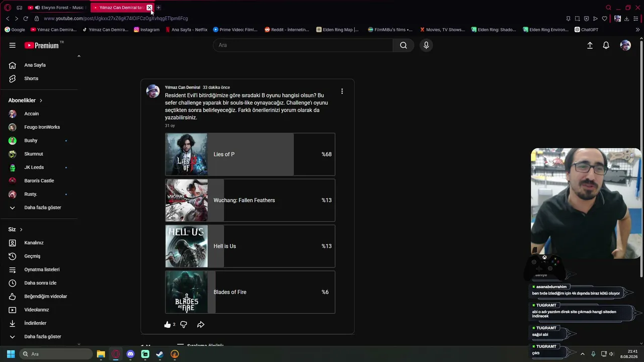This screenshot has width=644, height=362.
Task: Open the notifications bell
Action: click(606, 45)
